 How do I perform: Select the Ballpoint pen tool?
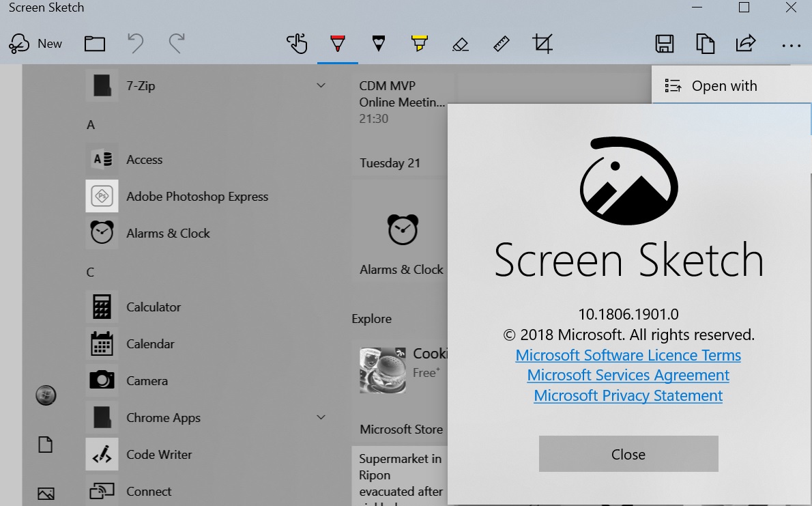point(337,43)
